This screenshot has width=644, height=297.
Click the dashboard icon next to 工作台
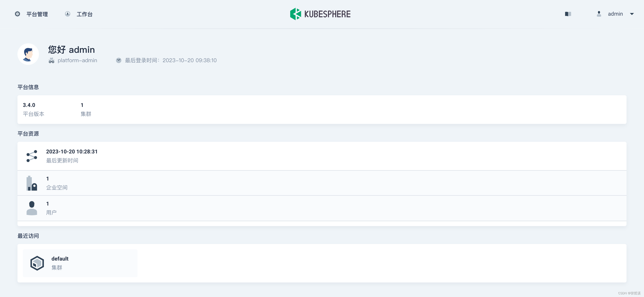click(x=67, y=14)
